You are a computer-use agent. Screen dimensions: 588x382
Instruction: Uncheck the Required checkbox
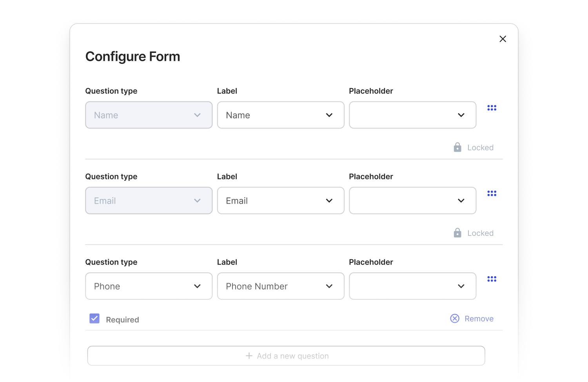click(x=94, y=319)
